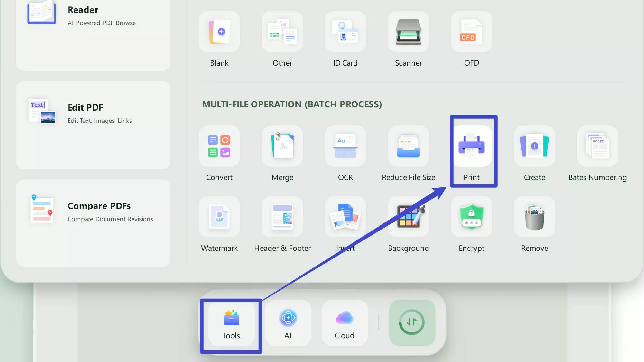Create PDF from Scanner
This screenshot has height=362, width=644.
point(408,32)
